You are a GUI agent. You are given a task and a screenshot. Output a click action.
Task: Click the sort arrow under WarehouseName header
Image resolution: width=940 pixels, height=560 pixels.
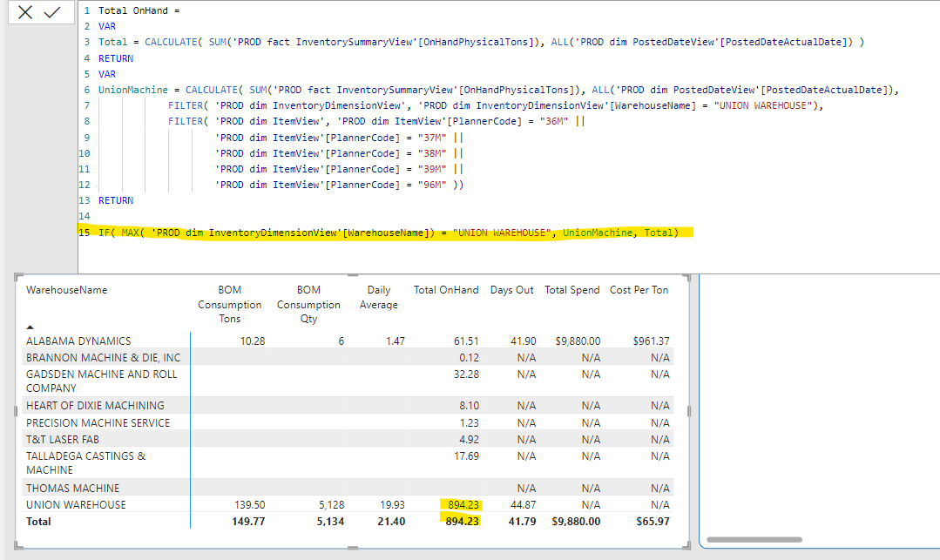(30, 327)
